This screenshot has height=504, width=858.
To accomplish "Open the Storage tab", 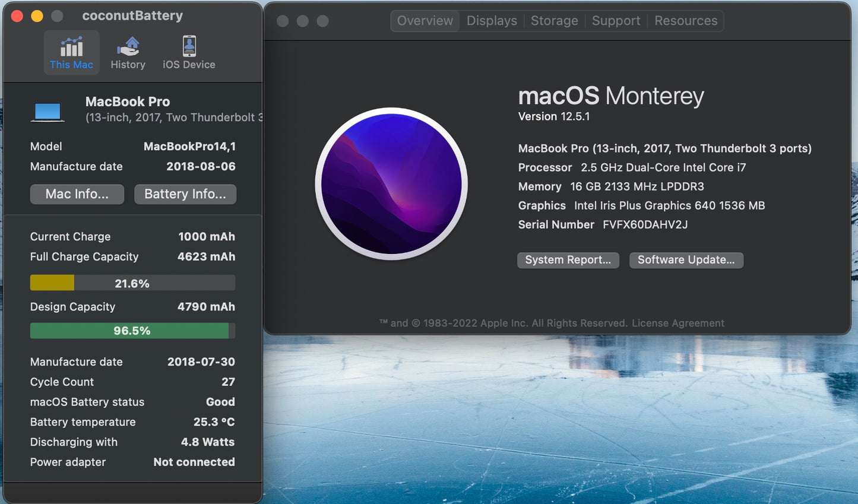I will (554, 20).
